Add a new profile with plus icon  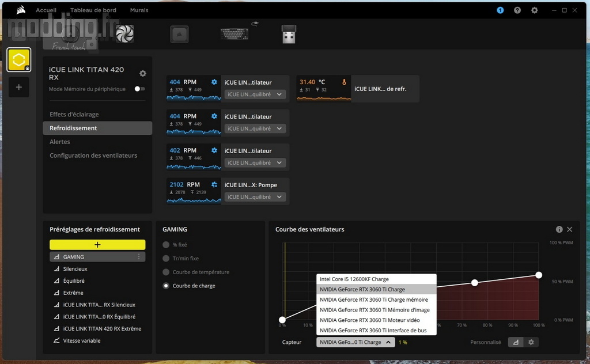coord(19,87)
